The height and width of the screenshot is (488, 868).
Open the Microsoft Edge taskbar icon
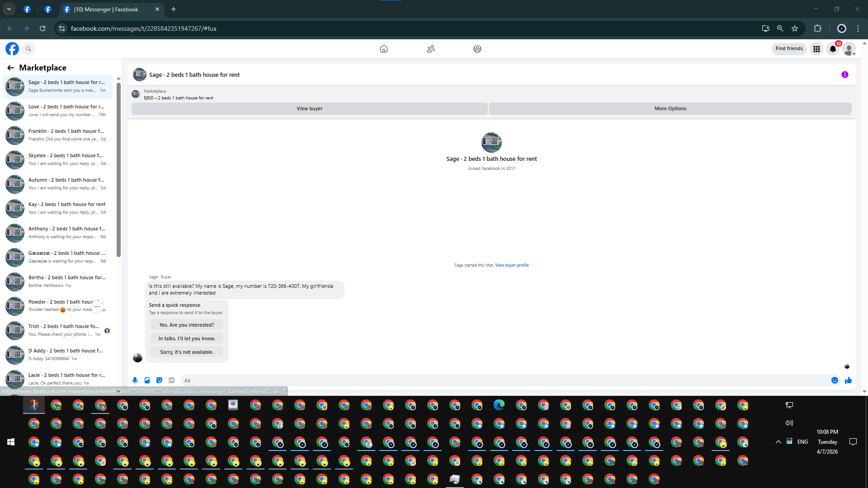[x=499, y=405]
